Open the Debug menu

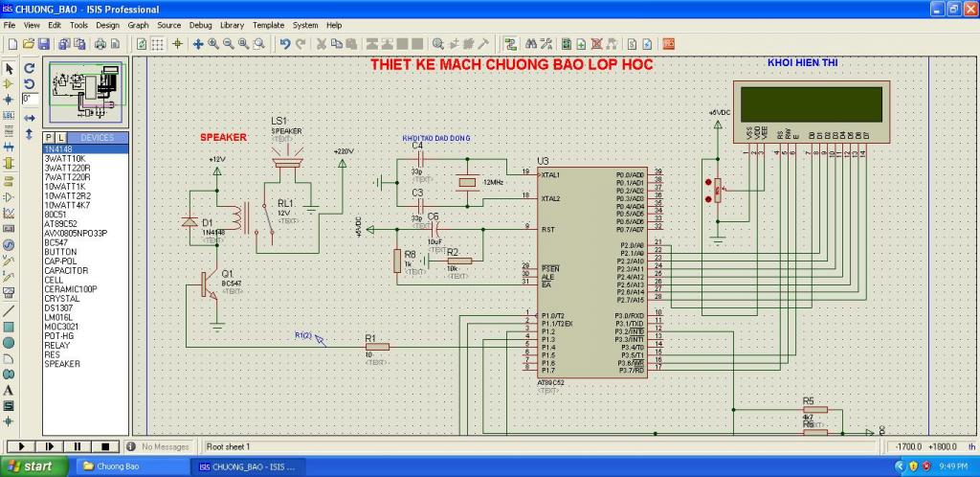point(200,25)
